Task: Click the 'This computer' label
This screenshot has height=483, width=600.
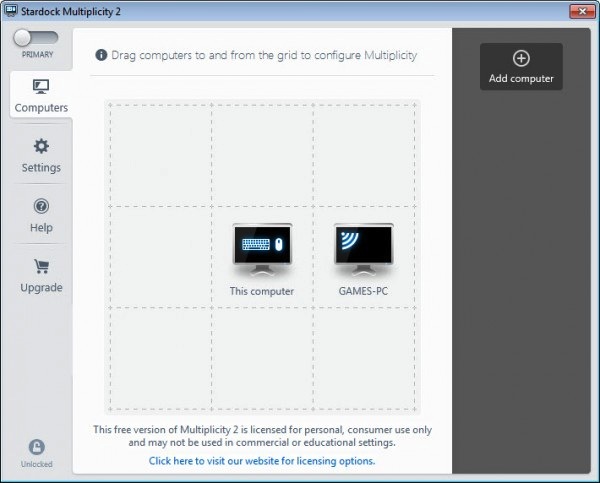Action: [262, 291]
